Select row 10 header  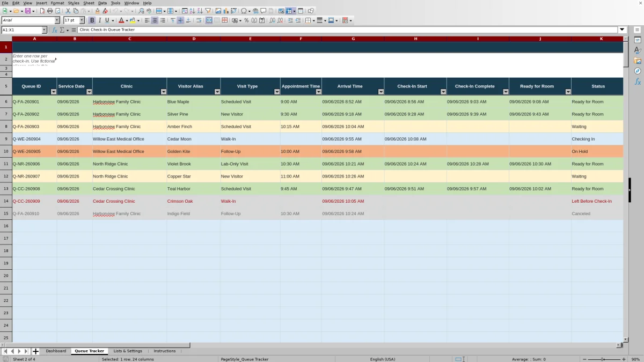[x=6, y=152]
